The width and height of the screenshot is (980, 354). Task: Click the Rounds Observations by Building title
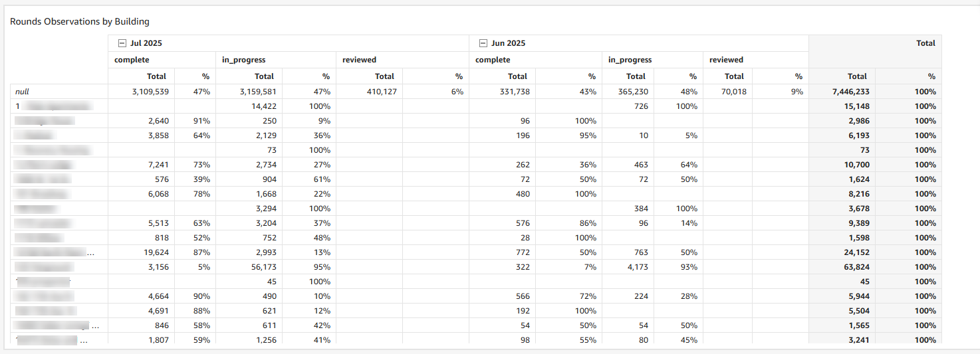coord(79,22)
